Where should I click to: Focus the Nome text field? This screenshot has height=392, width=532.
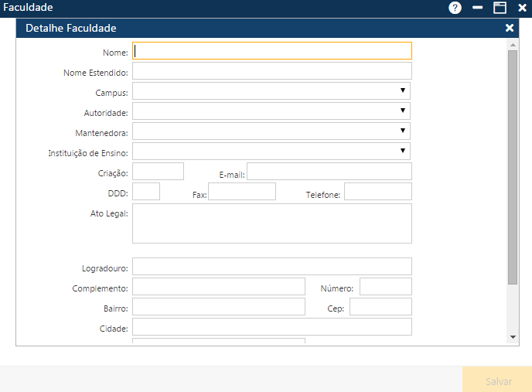272,51
